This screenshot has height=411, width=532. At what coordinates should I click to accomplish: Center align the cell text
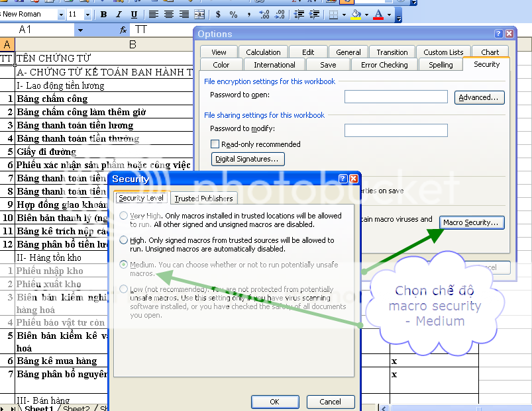(169, 14)
